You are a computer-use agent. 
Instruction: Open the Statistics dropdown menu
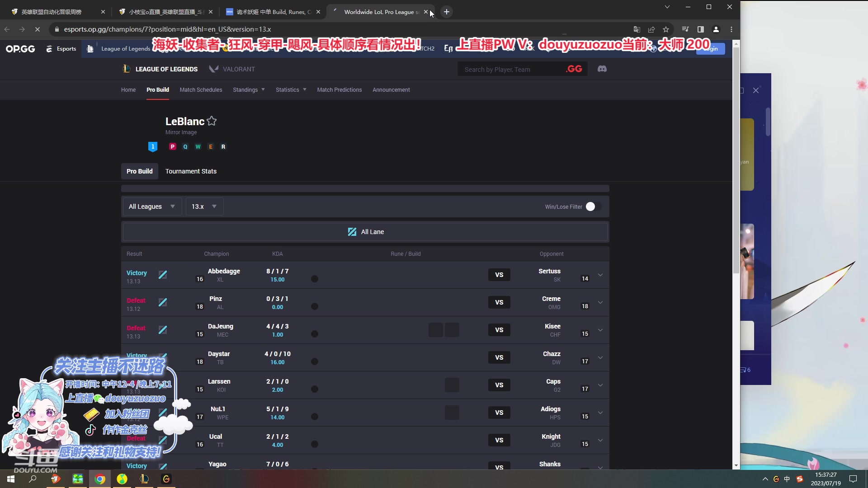click(291, 90)
